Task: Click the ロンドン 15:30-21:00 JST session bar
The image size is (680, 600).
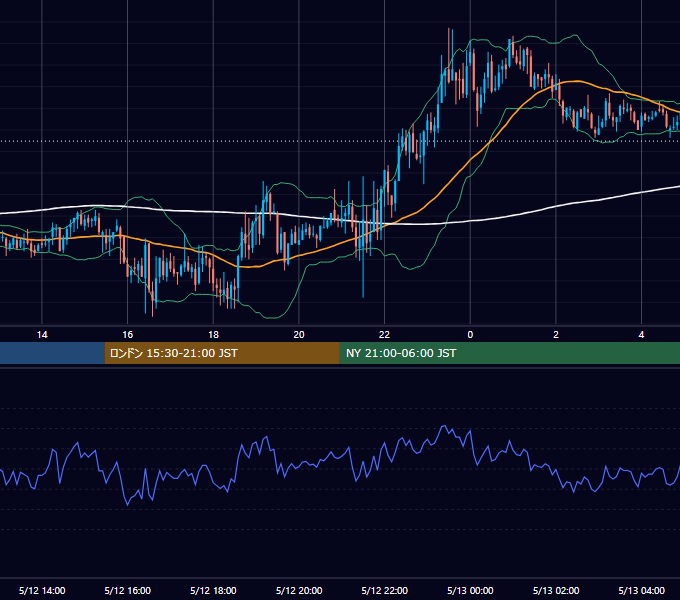Action: click(x=222, y=353)
